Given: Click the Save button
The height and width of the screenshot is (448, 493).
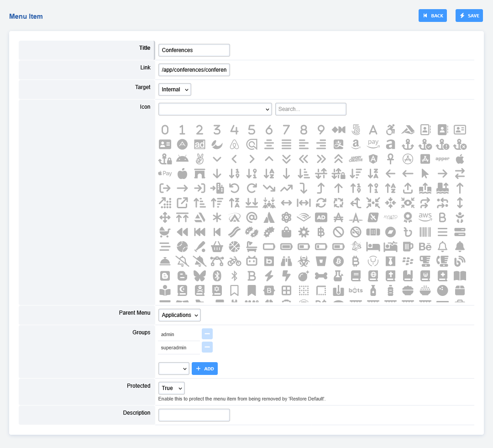Looking at the screenshot, I should (469, 16).
